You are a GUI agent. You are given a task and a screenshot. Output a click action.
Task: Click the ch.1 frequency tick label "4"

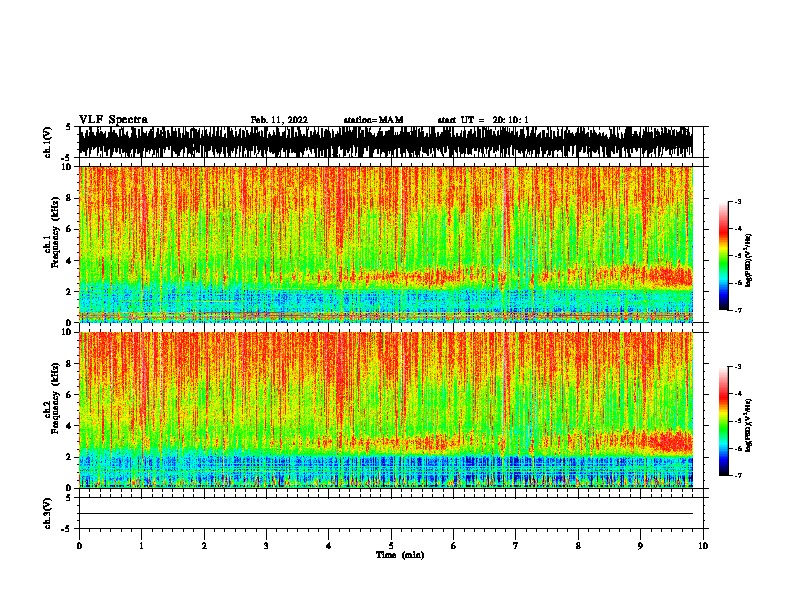(x=70, y=261)
